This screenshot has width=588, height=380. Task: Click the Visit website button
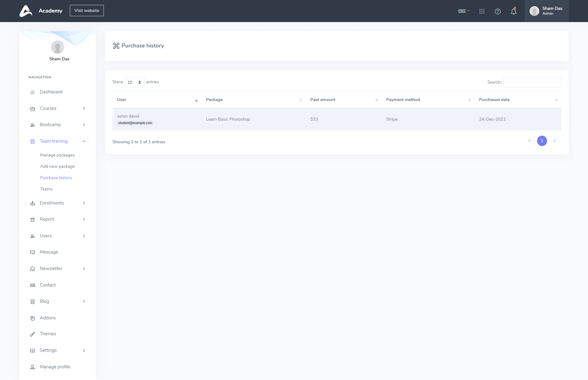click(87, 11)
